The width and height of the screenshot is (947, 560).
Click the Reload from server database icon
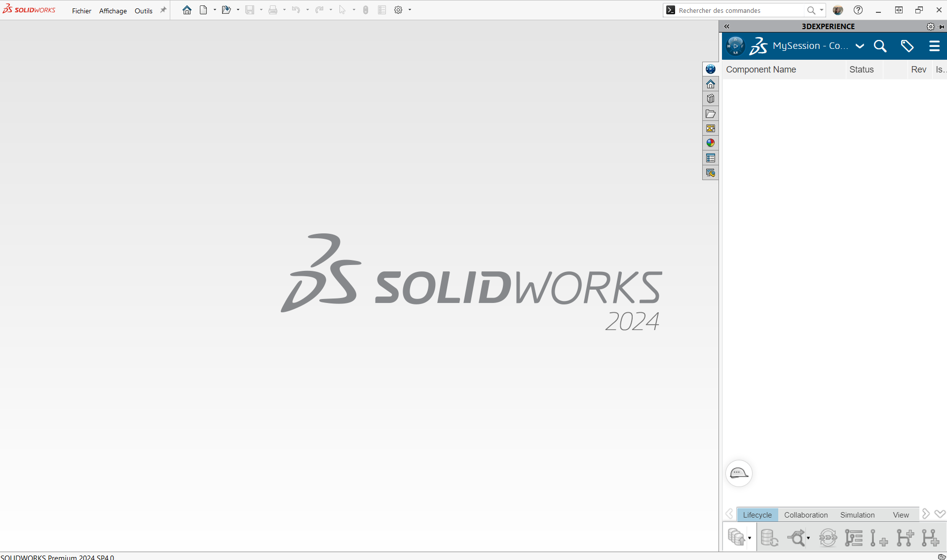click(x=769, y=537)
